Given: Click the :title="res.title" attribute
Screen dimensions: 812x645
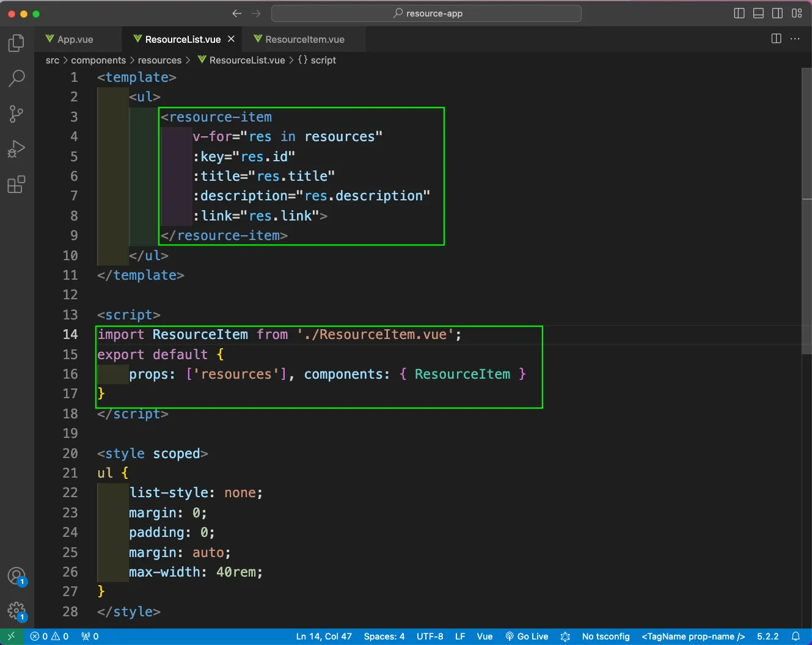Looking at the screenshot, I should pyautogui.click(x=263, y=176).
